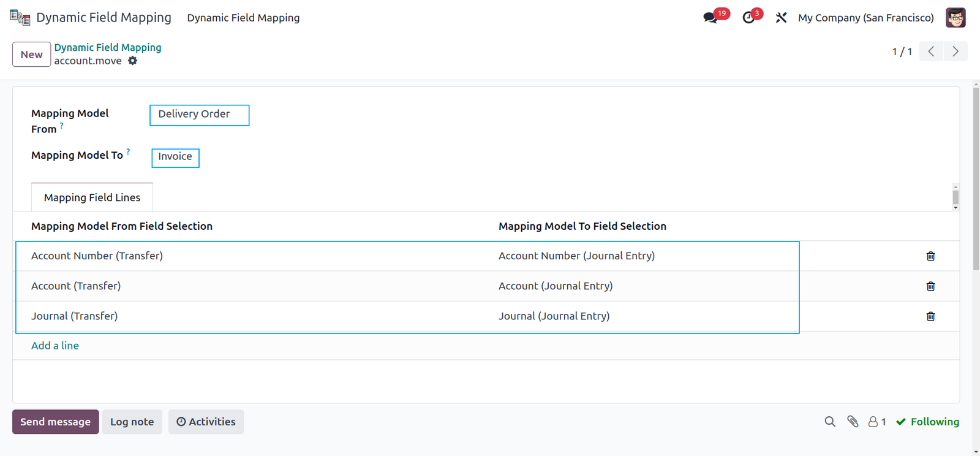Show followers list with person icon
This screenshot has height=456, width=980.
click(x=877, y=422)
